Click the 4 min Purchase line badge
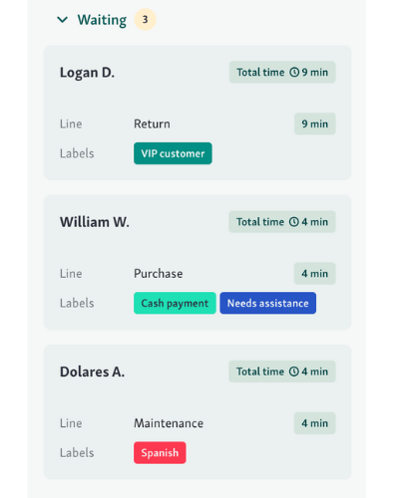Image resolution: width=393 pixels, height=498 pixels. tap(315, 274)
